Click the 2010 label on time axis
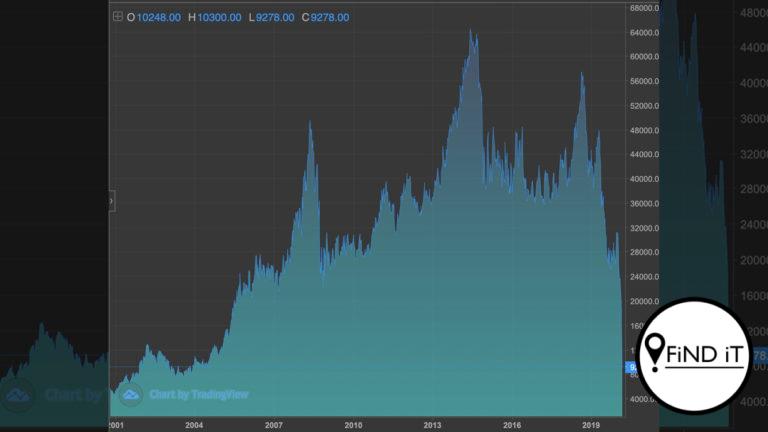Screen dimensions: 768x432 tap(353, 425)
